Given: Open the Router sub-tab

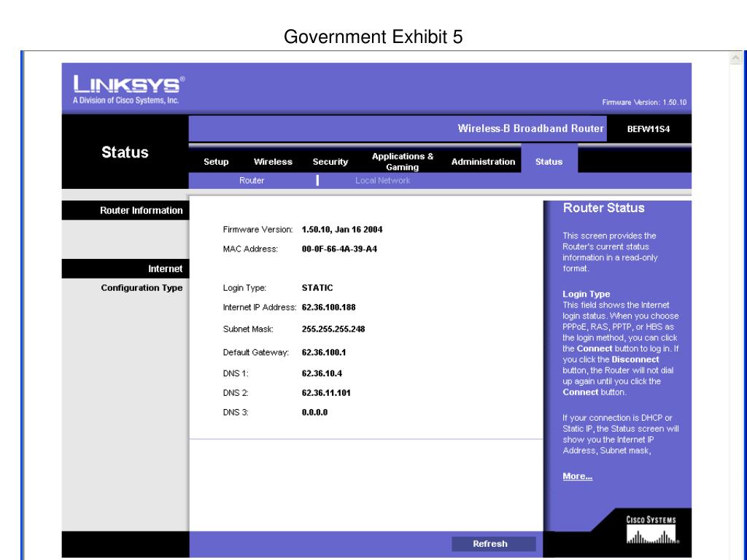Looking at the screenshot, I should pos(252,181).
